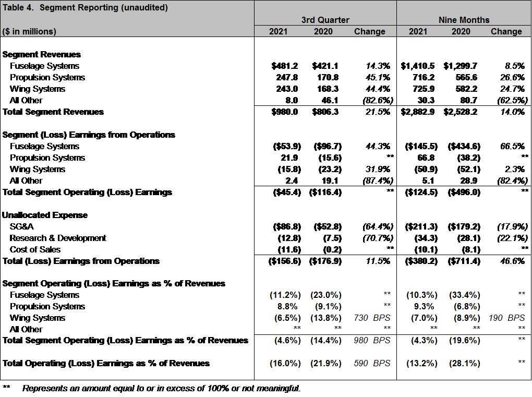Select the 2021 header under 3rd Quarter
Screen dimensions: 532x397
[x=278, y=31]
